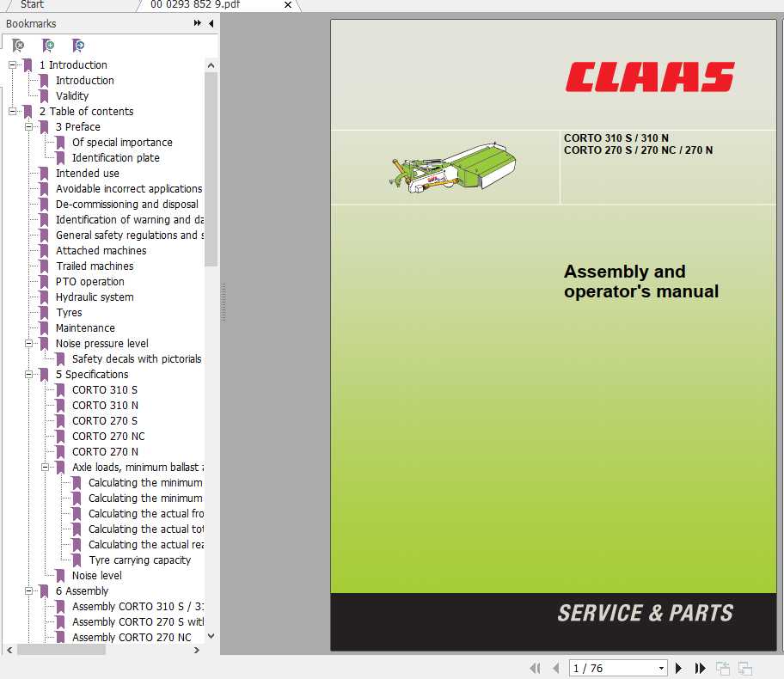Open Of special importance bookmark
This screenshot has height=679, width=784.
click(x=122, y=143)
